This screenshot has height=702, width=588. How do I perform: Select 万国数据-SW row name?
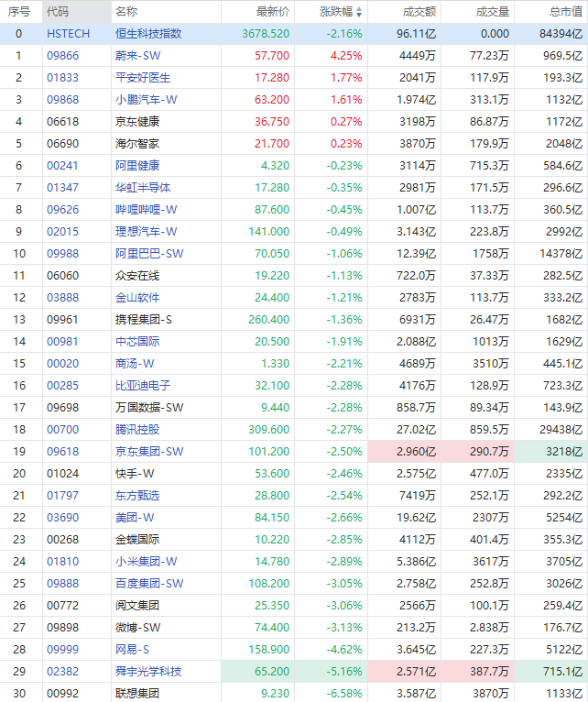(x=149, y=408)
